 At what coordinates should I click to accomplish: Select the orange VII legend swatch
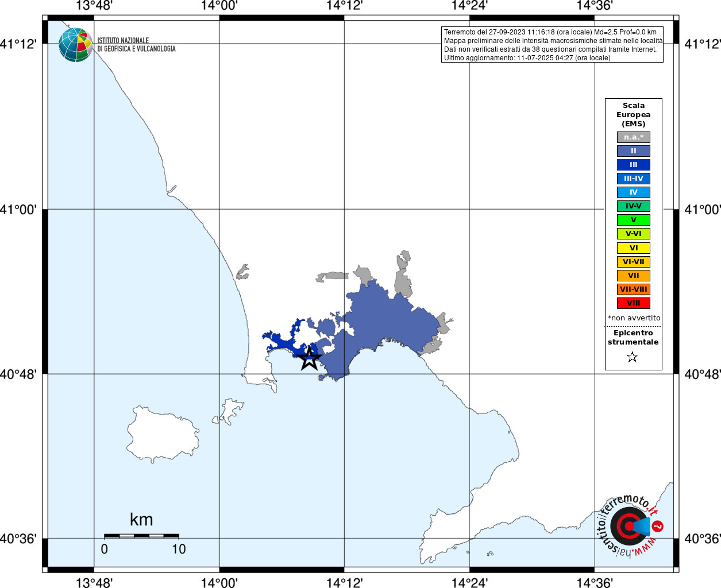[x=634, y=276]
